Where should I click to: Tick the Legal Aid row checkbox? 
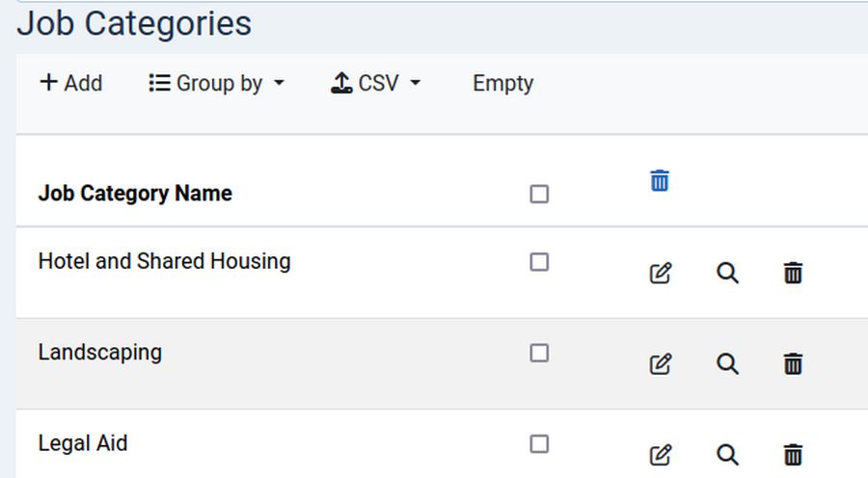click(539, 444)
